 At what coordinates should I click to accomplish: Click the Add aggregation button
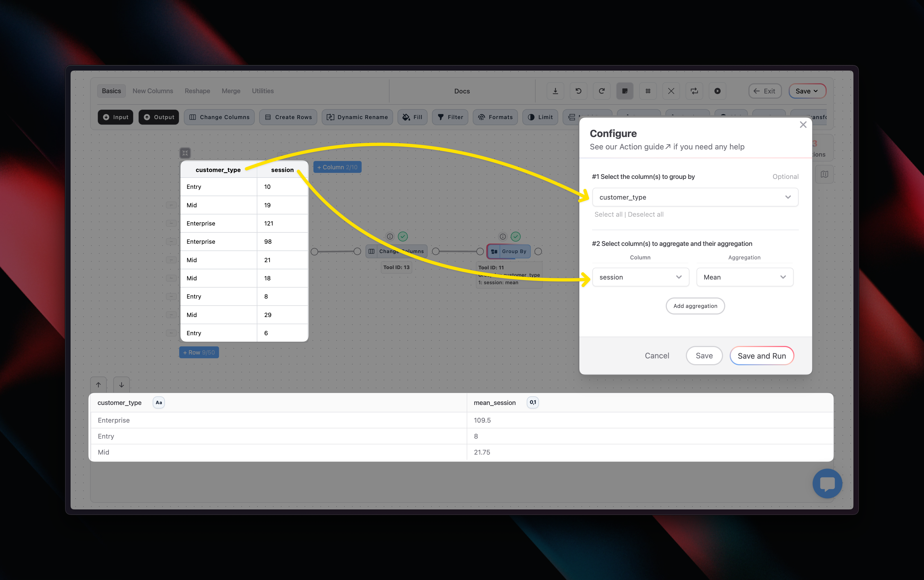pos(695,306)
